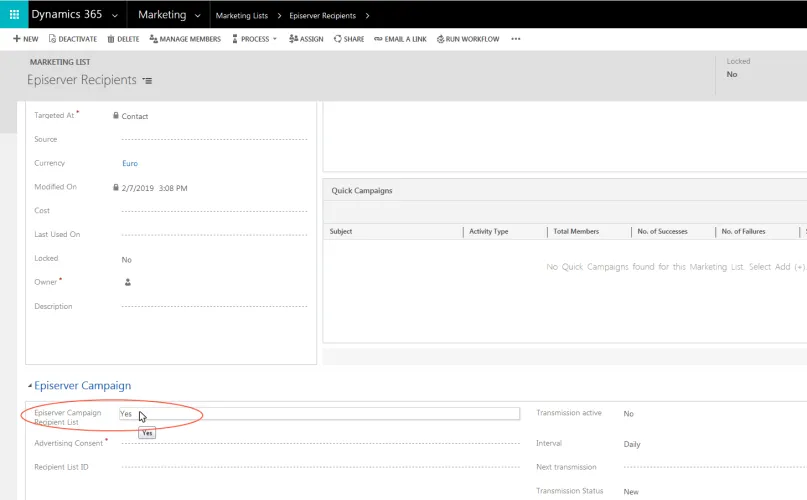The height and width of the screenshot is (500, 807).
Task: Create a new record with NEW
Action: (26, 39)
